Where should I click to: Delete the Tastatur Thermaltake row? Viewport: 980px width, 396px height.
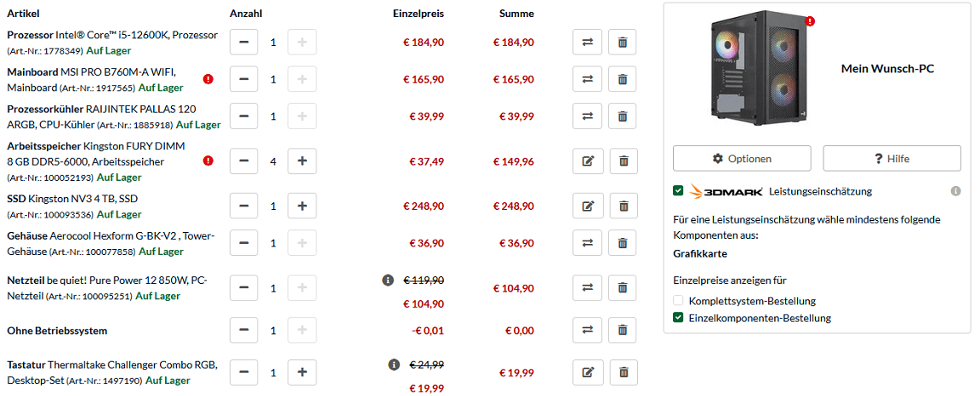(x=622, y=372)
